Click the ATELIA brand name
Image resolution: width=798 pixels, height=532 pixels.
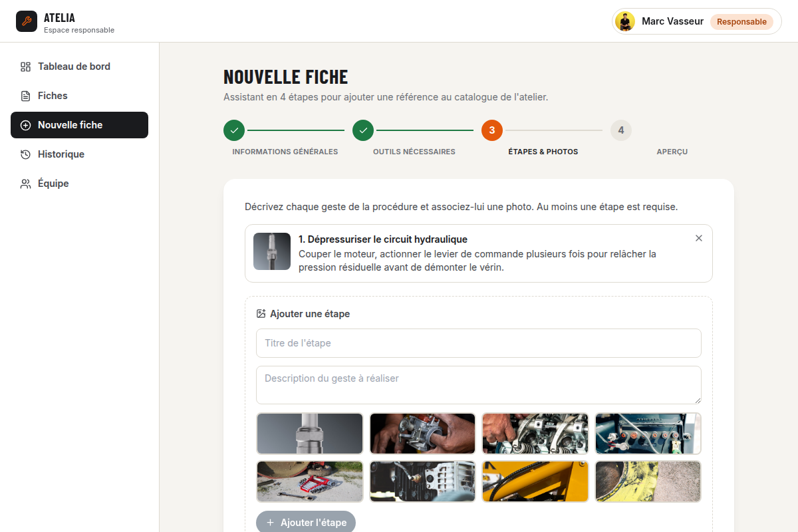click(x=59, y=18)
